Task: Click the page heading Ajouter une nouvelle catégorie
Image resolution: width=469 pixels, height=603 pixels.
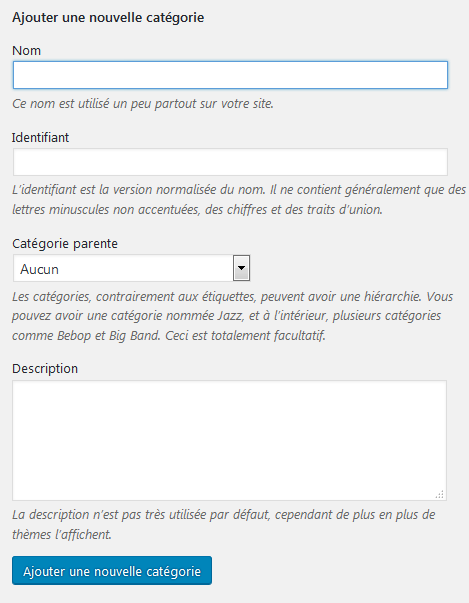Action: point(108,17)
